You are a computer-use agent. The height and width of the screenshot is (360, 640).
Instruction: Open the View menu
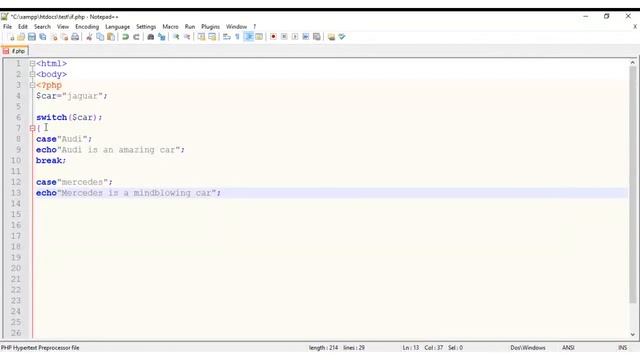[63, 27]
